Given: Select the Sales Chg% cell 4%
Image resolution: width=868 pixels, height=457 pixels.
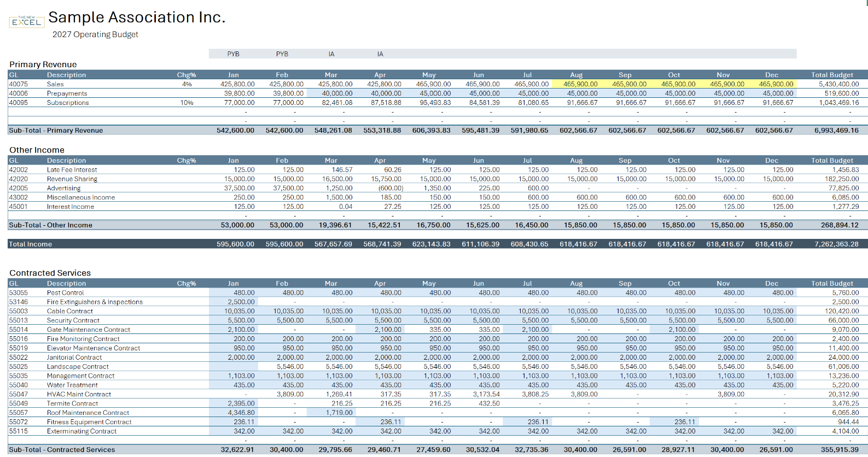Looking at the screenshot, I should [x=187, y=84].
